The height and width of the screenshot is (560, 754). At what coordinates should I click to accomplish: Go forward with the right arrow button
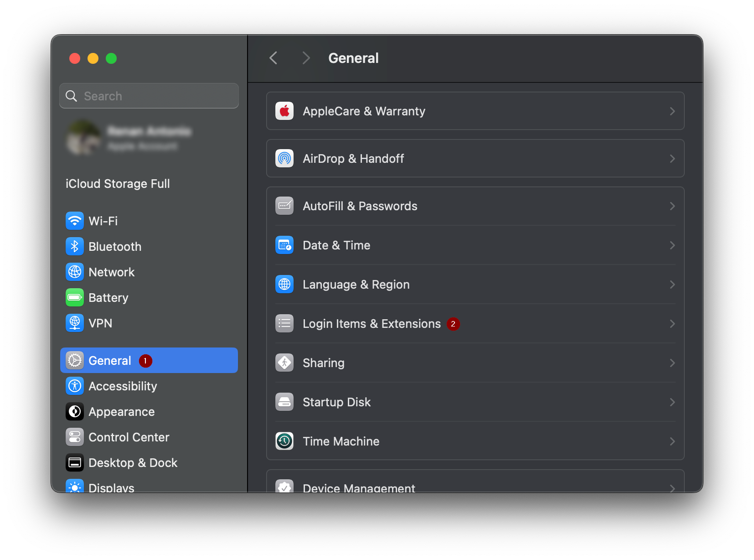point(306,58)
